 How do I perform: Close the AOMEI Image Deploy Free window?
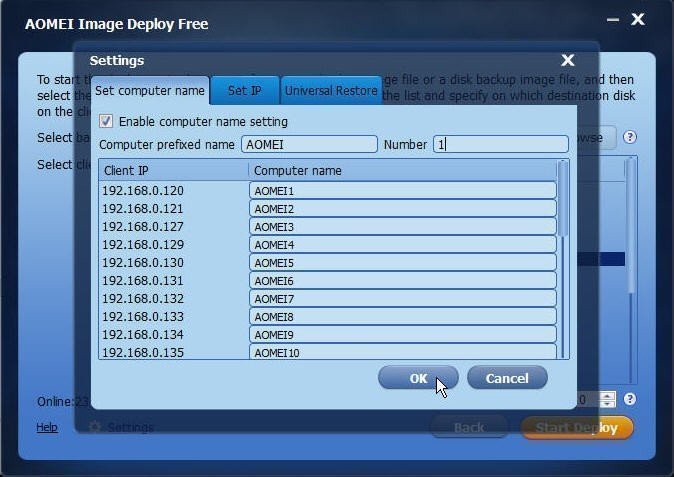click(638, 19)
